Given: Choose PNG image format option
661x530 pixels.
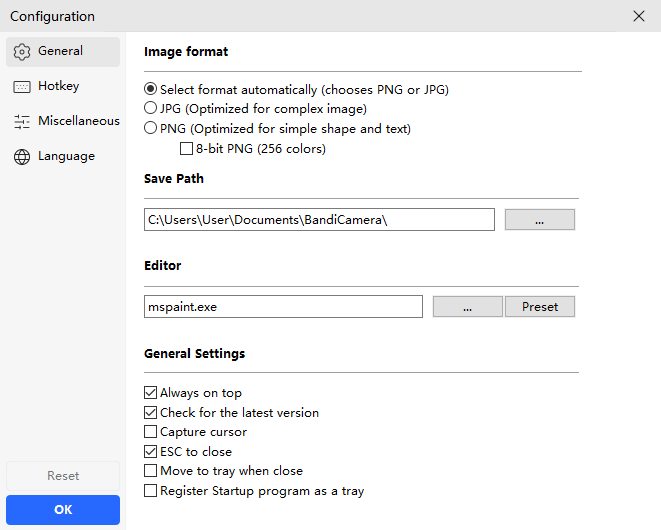Looking at the screenshot, I should (151, 128).
